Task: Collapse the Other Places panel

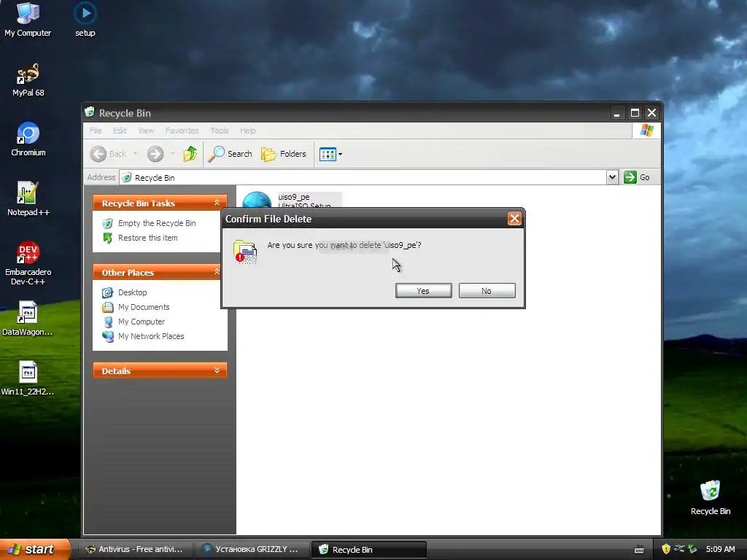Action: pyautogui.click(x=217, y=272)
